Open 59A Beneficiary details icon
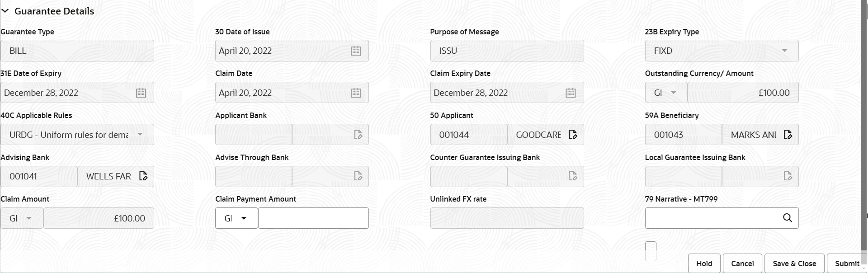 (x=788, y=135)
